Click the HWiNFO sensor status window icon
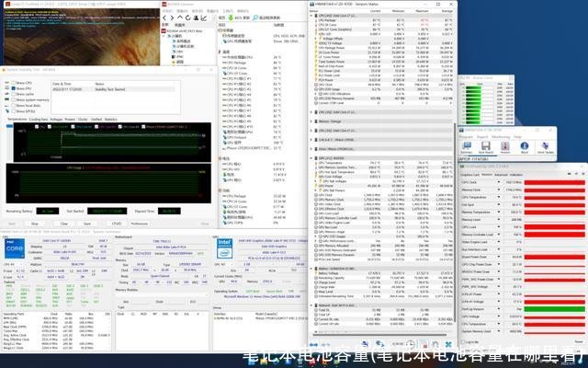The width and height of the screenshot is (588, 368). click(310, 4)
